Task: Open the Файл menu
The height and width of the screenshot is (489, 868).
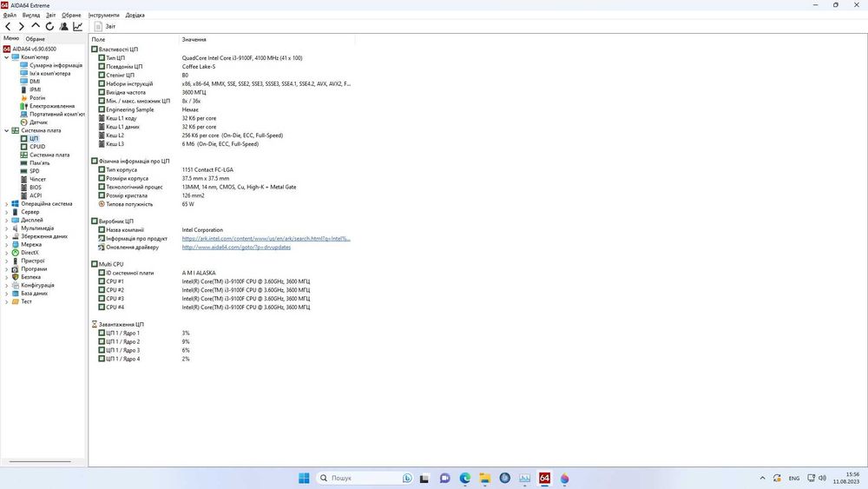Action: [10, 15]
